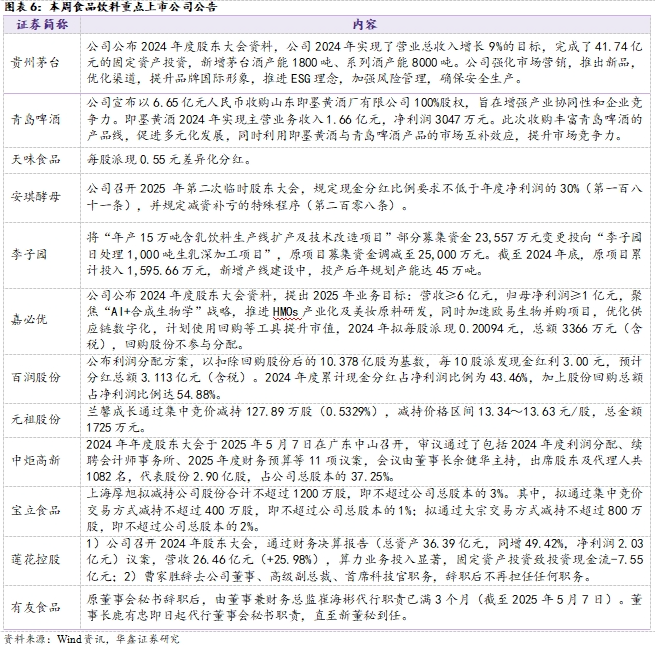Click the underlined 'HMOs' word in 嘉必优 row
655x645 pixels.
click(285, 312)
